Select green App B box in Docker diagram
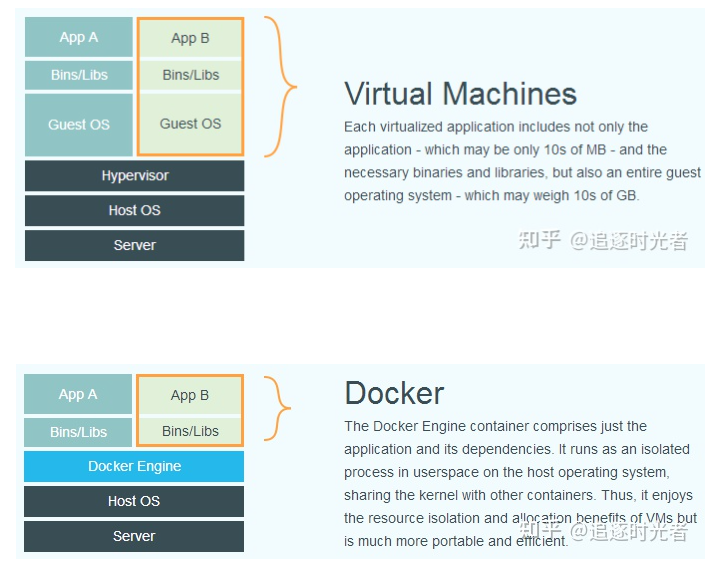This screenshot has width=728, height=568. [x=190, y=395]
